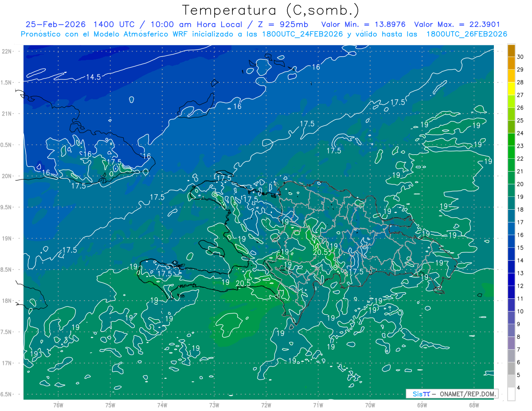Click the "20N" latitude axis label
532x411 pixels.
click(x=6, y=176)
